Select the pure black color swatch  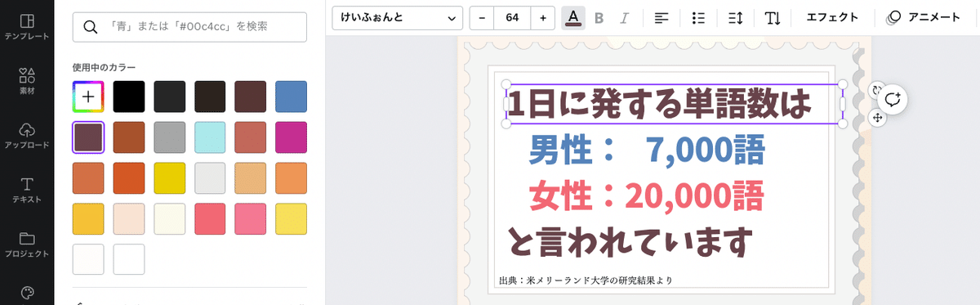(129, 96)
